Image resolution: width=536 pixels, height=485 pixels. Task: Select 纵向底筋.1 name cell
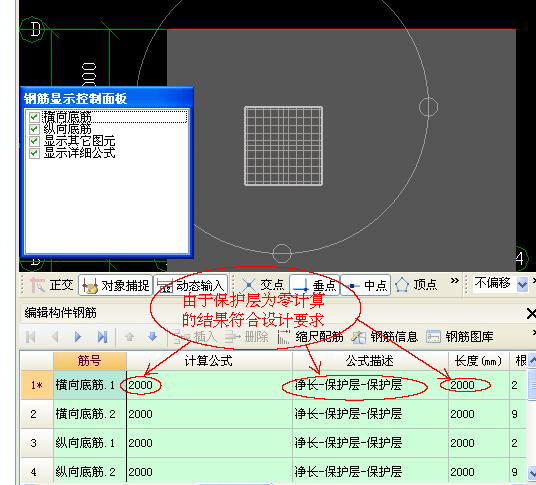(x=90, y=443)
